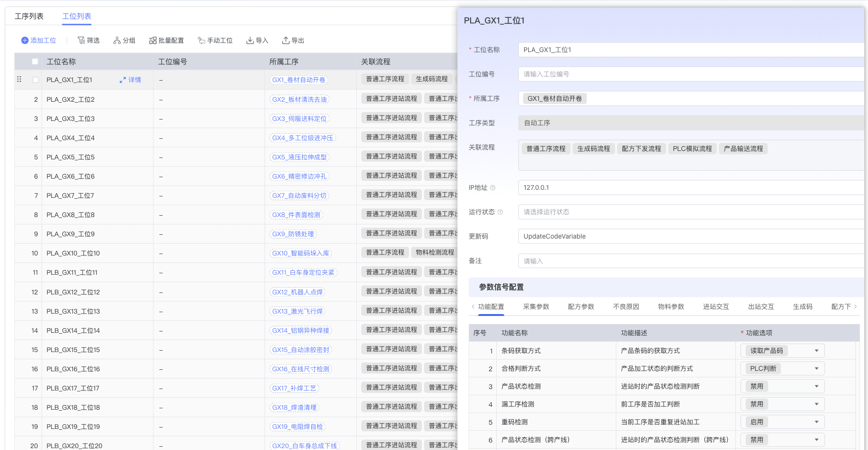Click the help icon beside IP地址

click(x=493, y=188)
